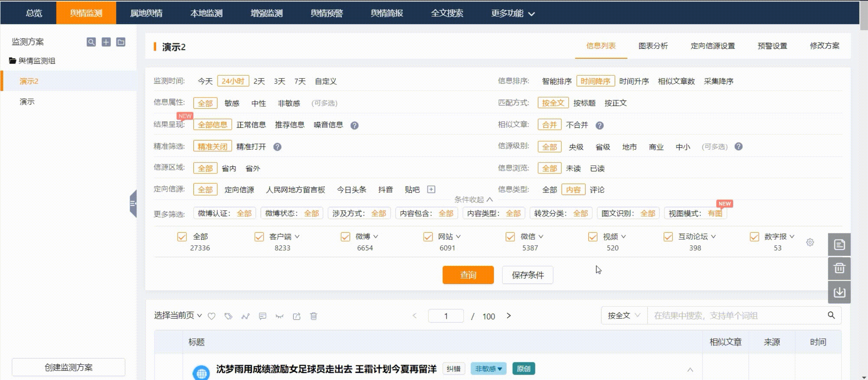The image size is (868, 380).
Task: Open the trend analysis icon in results toolbar
Action: 245,316
